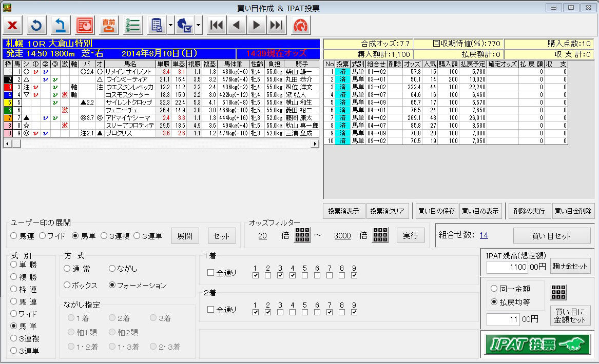Click 買い目の表示 button
The width and height of the screenshot is (599, 364).
(480, 211)
